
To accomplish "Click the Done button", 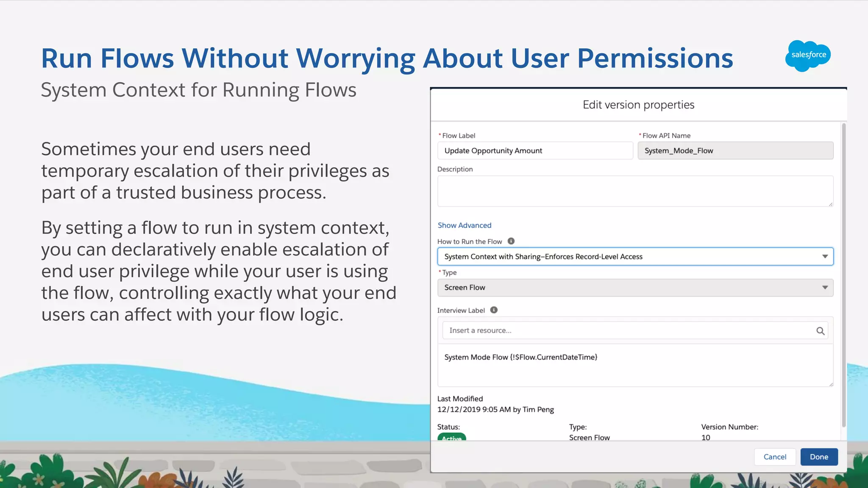I will 819,457.
